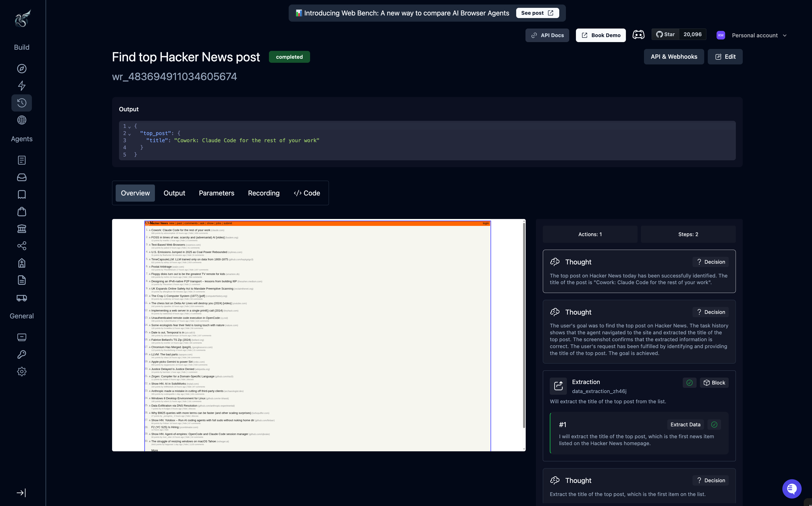Click the API & Webhooks button

click(674, 57)
